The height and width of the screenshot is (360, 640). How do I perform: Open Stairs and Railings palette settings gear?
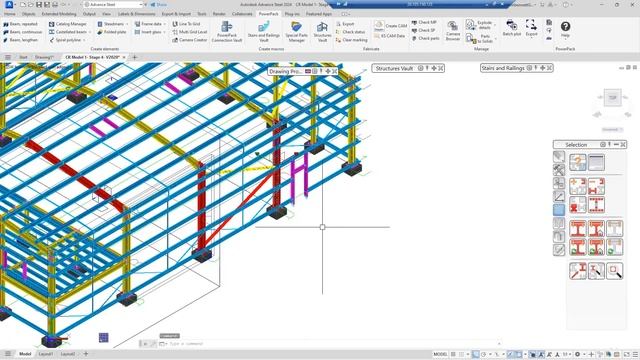pos(529,68)
